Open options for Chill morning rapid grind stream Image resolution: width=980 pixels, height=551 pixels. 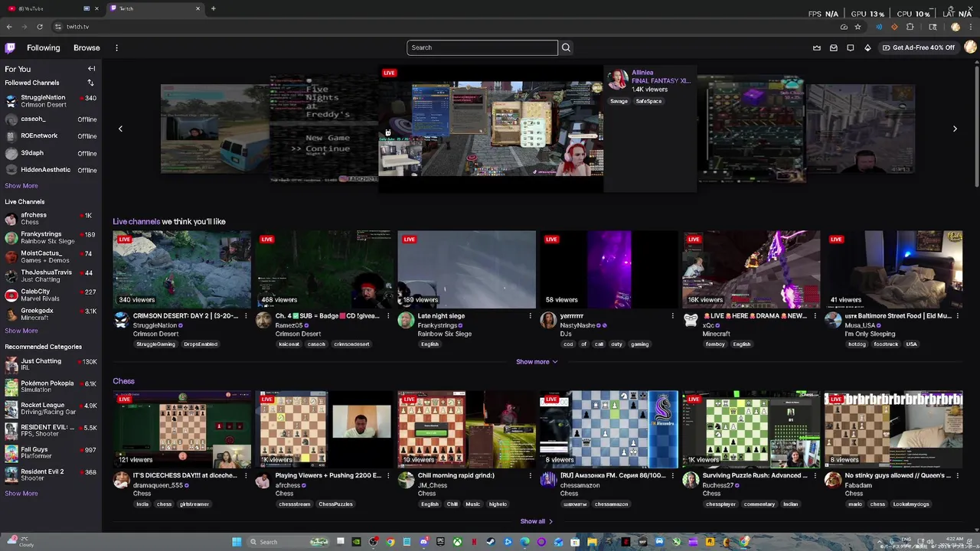(531, 475)
